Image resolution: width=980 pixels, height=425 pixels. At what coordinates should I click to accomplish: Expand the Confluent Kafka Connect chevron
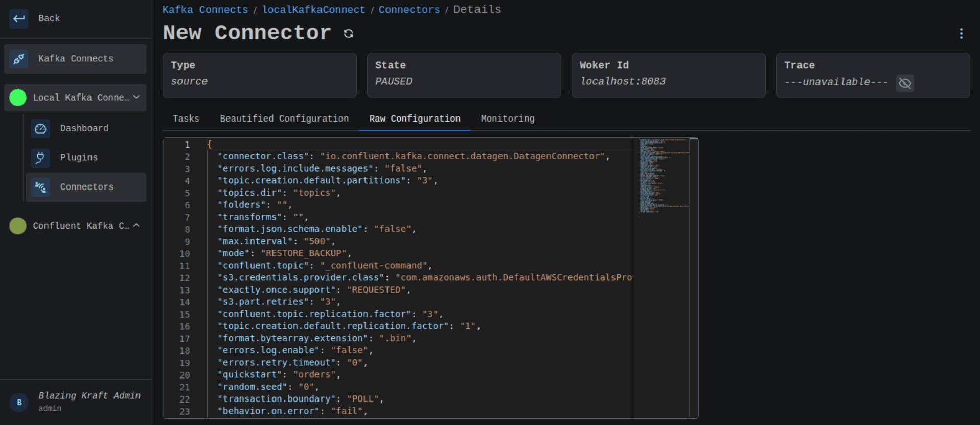tap(136, 225)
